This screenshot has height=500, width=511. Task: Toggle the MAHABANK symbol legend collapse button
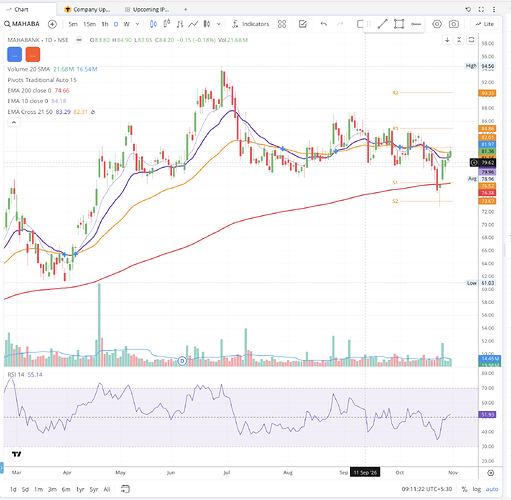[79, 40]
